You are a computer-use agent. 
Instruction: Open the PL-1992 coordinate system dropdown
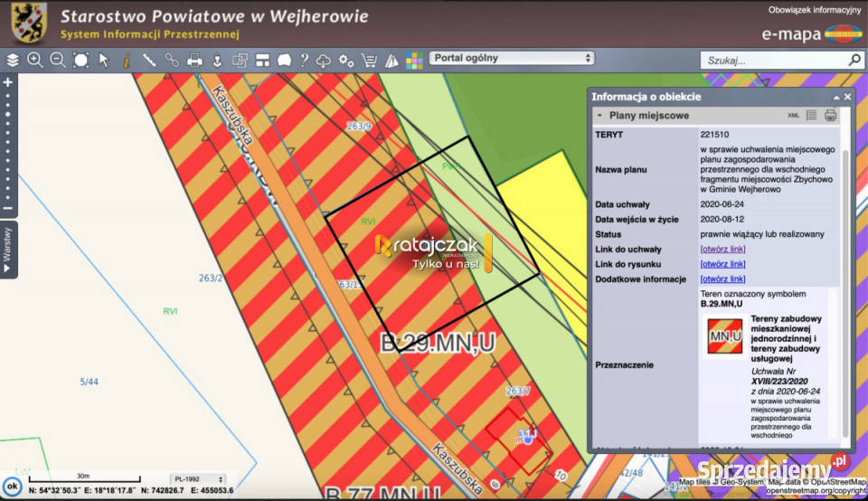(x=198, y=479)
